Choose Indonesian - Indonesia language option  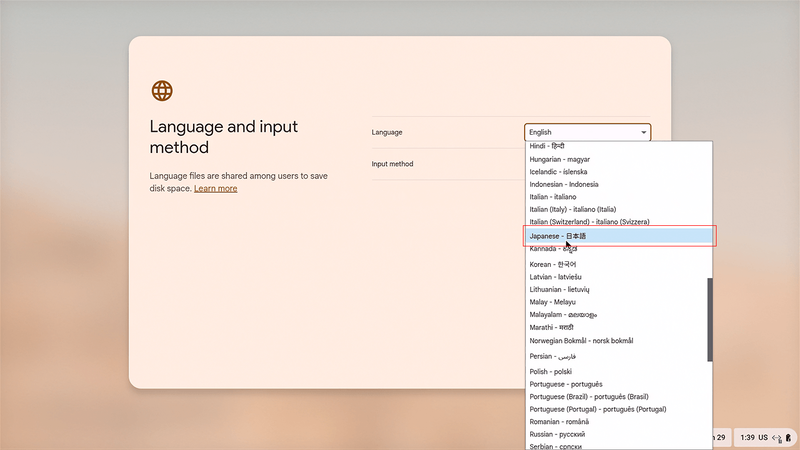618,184
